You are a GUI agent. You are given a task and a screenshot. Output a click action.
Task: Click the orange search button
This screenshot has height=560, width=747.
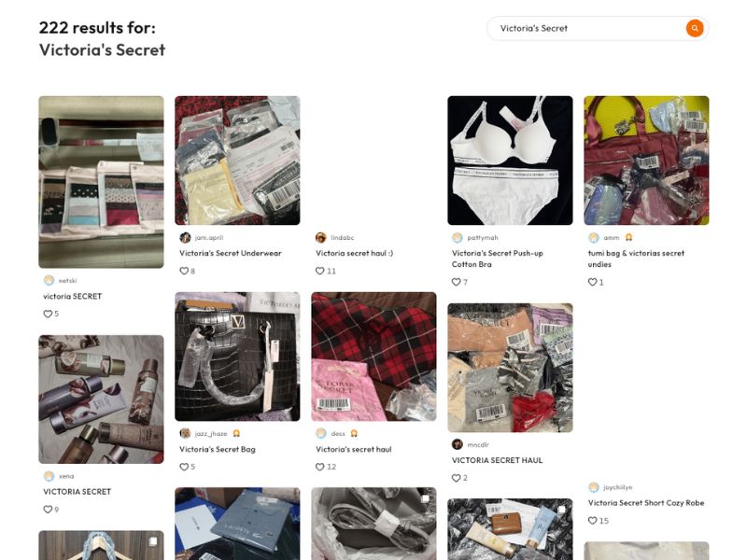(x=695, y=28)
